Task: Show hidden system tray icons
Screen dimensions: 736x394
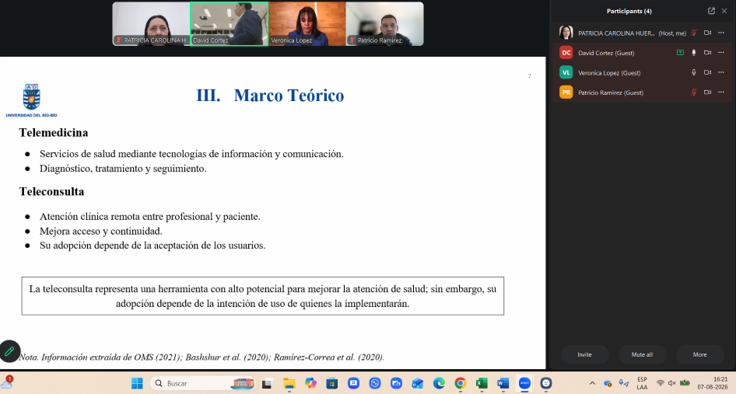Action: click(592, 383)
